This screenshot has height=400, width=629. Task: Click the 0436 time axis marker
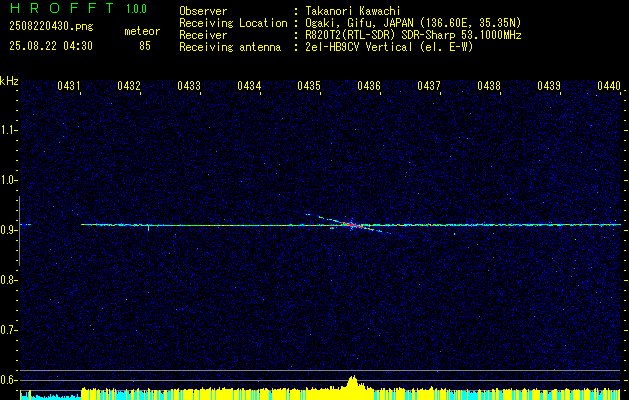[369, 86]
